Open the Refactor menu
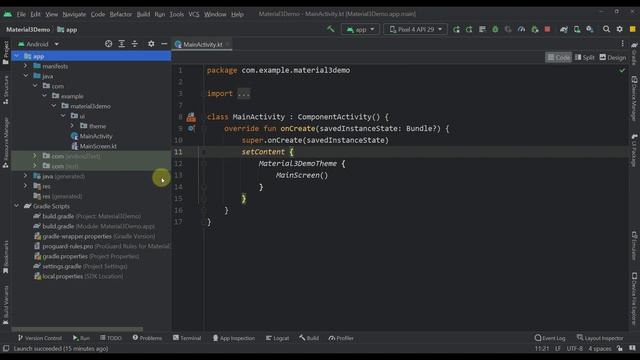640x360 pixels. tap(120, 14)
